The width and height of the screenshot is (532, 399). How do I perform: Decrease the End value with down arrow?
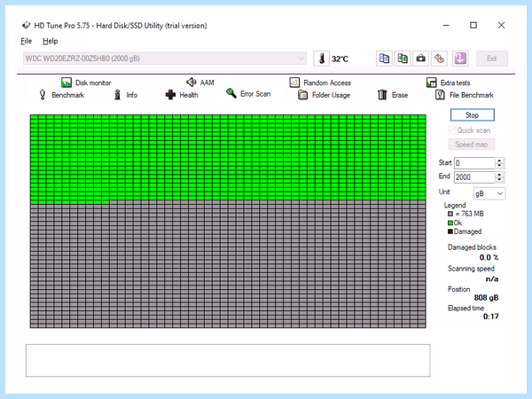coord(499,180)
